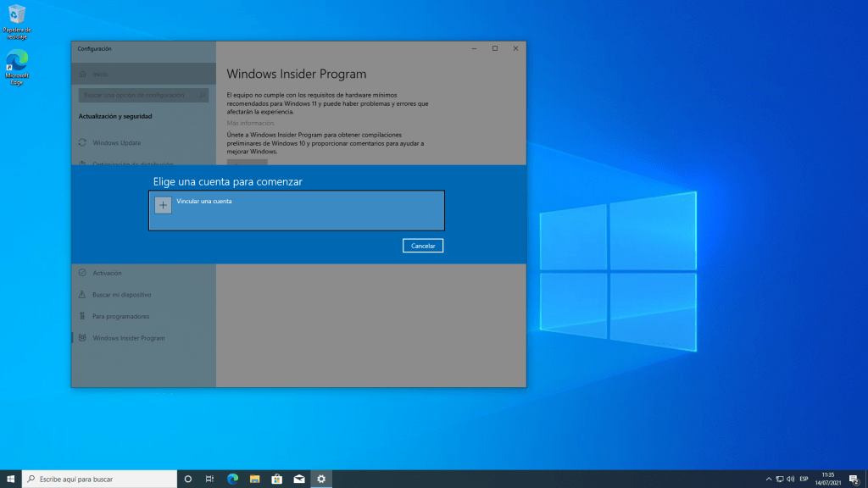Select Windows Insider Program in the sidebar
868x488 pixels.
129,338
